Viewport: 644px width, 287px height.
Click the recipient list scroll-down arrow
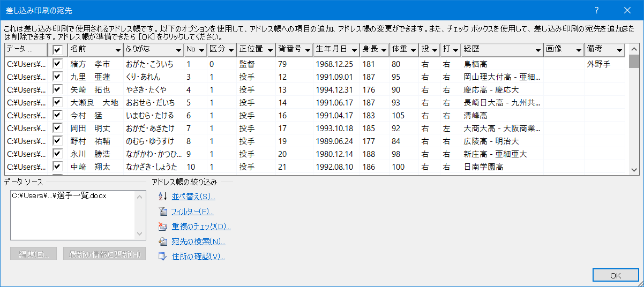point(634,169)
